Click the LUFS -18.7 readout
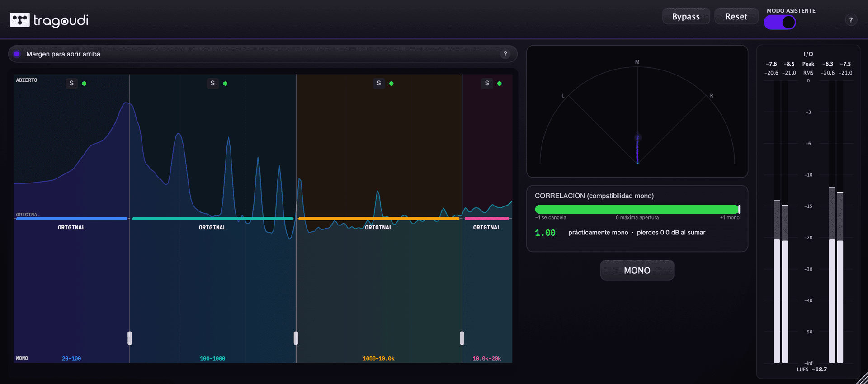This screenshot has width=868, height=384. tap(812, 370)
